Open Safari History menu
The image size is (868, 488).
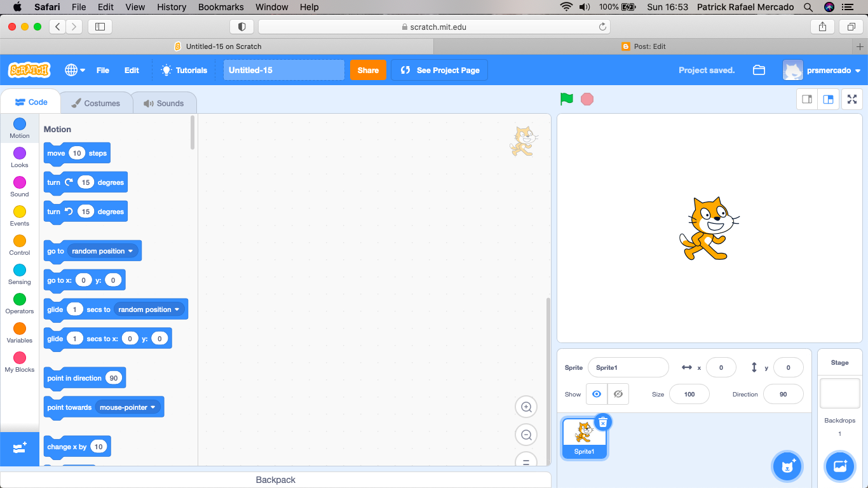point(172,7)
